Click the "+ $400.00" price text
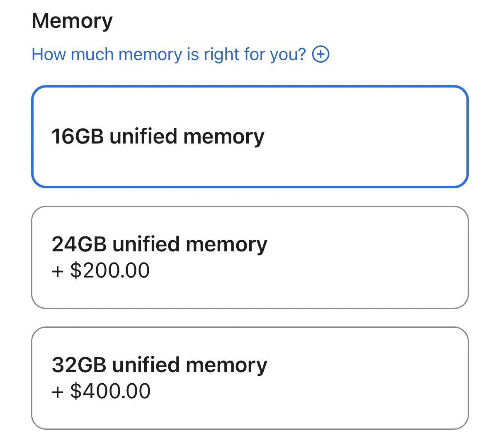500x448 pixels. (101, 391)
